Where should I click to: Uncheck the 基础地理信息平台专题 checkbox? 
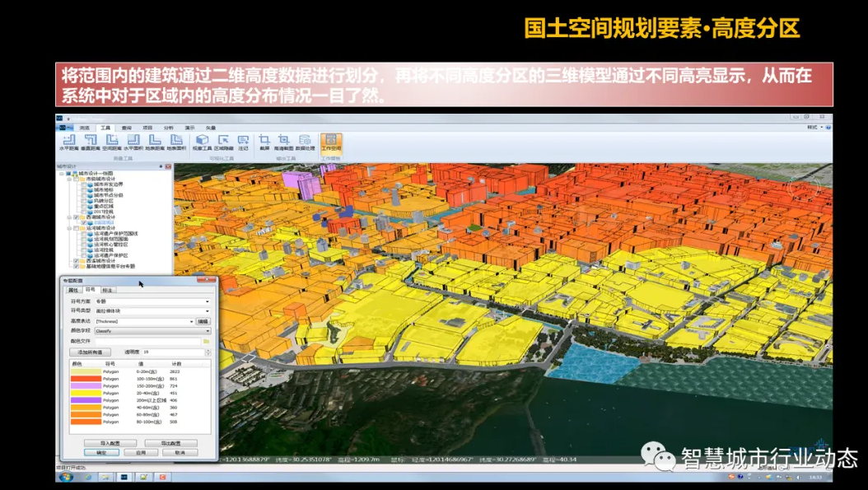76,266
